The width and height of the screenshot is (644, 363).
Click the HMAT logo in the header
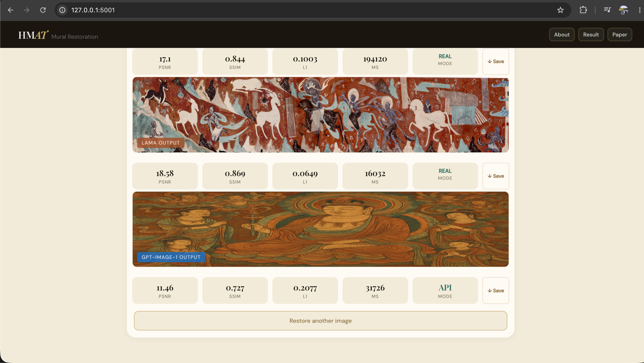(x=33, y=35)
